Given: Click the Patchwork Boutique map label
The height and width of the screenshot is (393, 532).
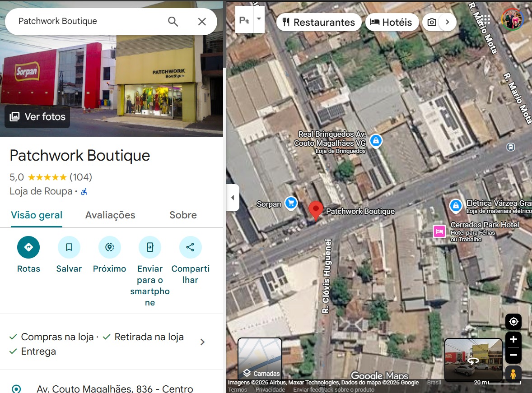Looking at the screenshot, I should pos(360,211).
